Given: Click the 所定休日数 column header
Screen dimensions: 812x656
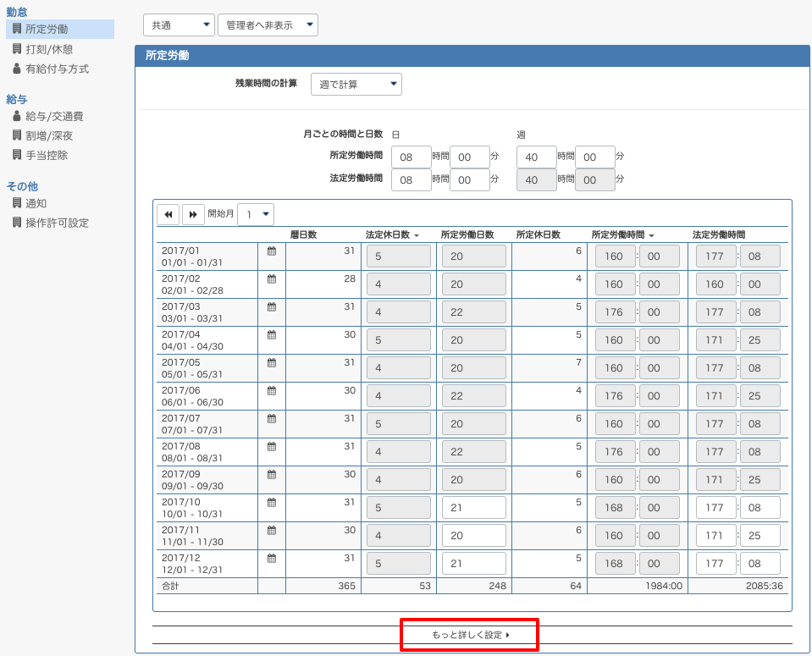Looking at the screenshot, I should tap(539, 234).
